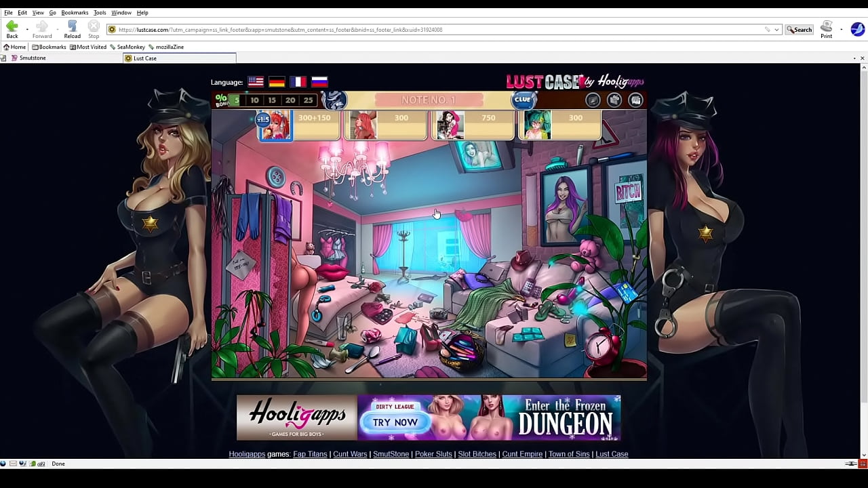Click the Reload page icon
Image resolution: width=868 pixels, height=488 pixels.
(x=71, y=27)
